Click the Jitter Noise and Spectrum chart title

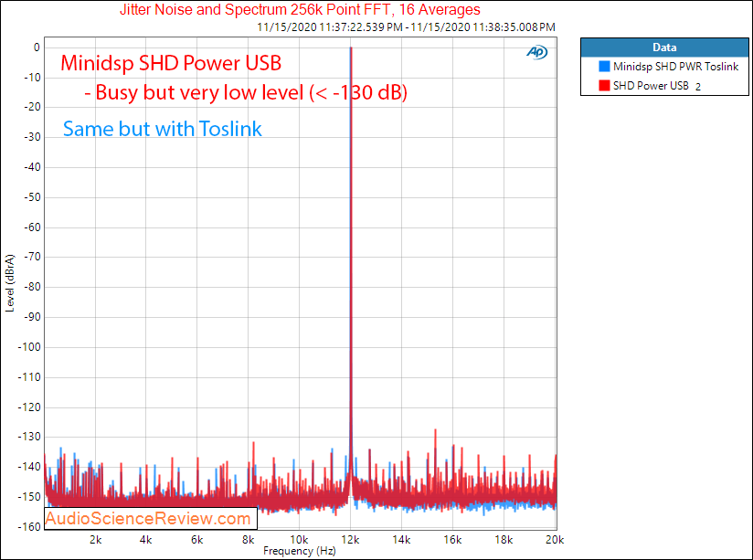coord(300,10)
